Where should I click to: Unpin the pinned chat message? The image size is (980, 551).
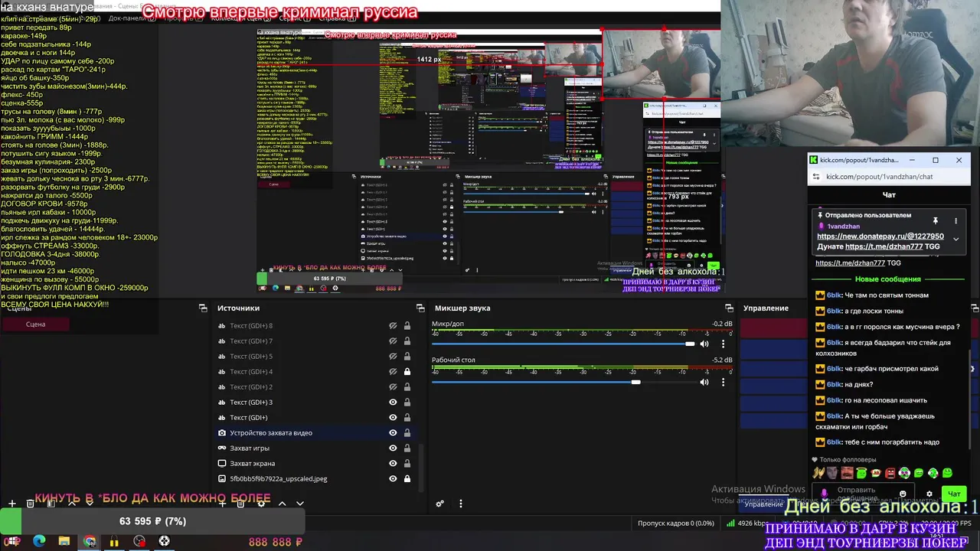936,220
